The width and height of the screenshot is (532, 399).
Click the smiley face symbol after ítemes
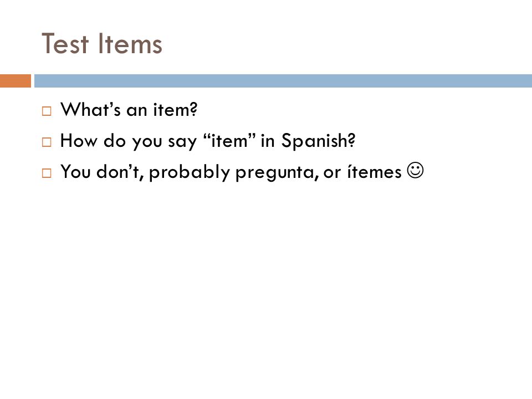(415, 170)
